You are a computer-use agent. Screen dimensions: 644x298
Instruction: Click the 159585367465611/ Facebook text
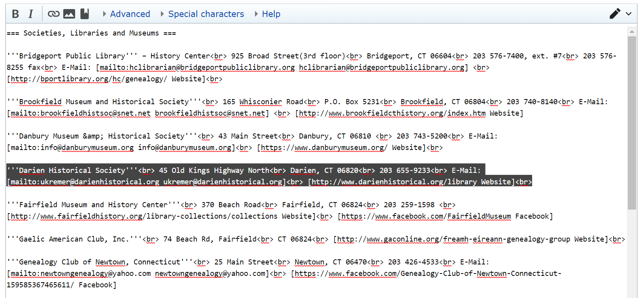[61, 285]
